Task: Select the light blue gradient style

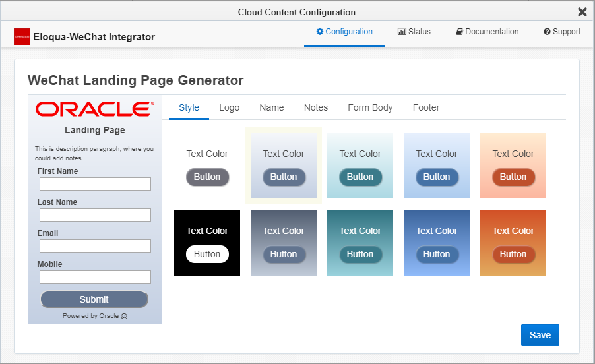Action: [437, 166]
